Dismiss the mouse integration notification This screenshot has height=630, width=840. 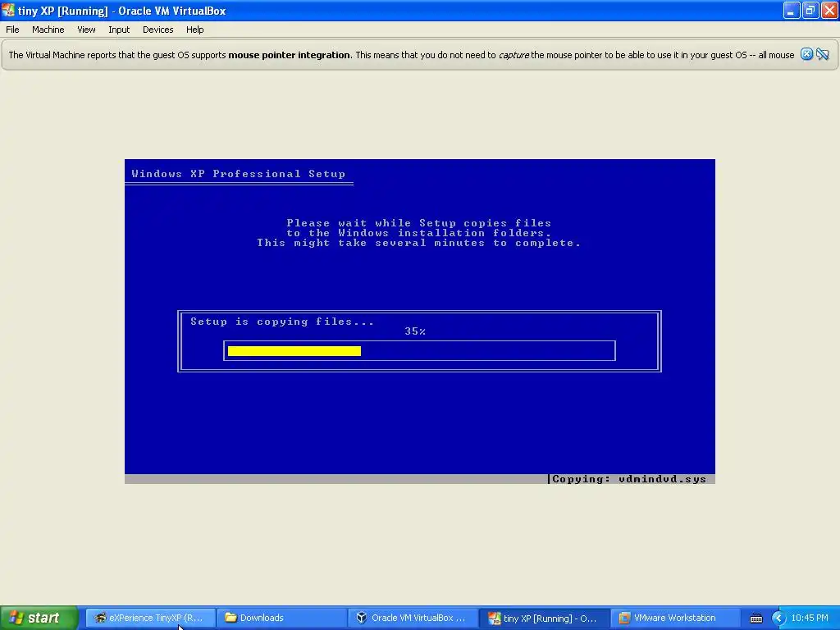[x=806, y=54]
